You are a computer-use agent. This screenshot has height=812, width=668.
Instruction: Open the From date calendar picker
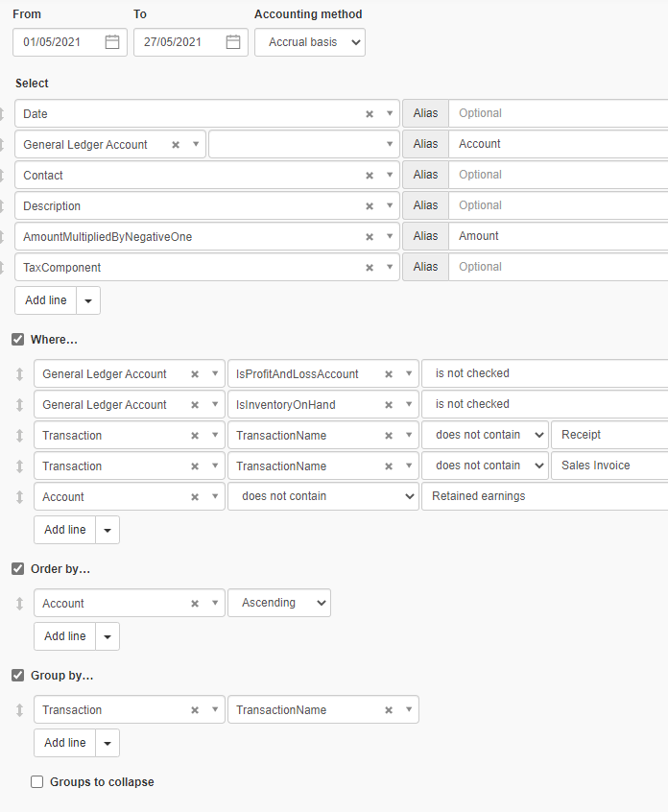[x=112, y=42]
